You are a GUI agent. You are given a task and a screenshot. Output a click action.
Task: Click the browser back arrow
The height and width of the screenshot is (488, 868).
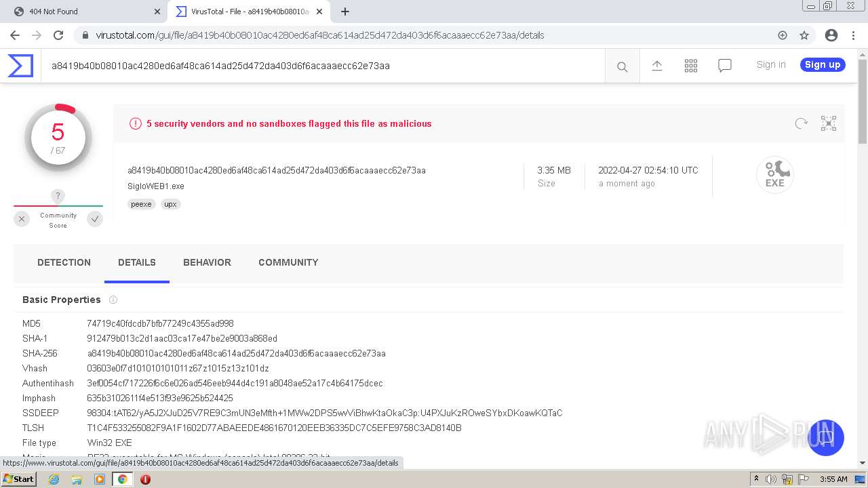tap(14, 35)
